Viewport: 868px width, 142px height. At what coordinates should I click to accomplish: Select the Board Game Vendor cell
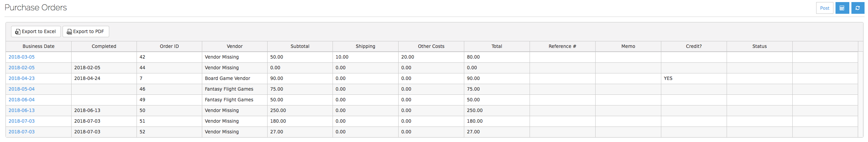tap(227, 78)
